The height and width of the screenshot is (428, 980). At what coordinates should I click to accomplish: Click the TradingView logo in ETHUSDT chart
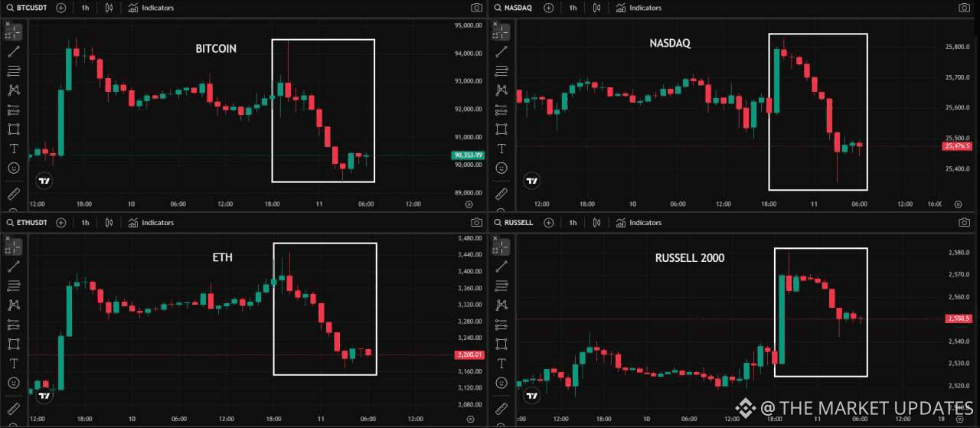[x=44, y=396]
